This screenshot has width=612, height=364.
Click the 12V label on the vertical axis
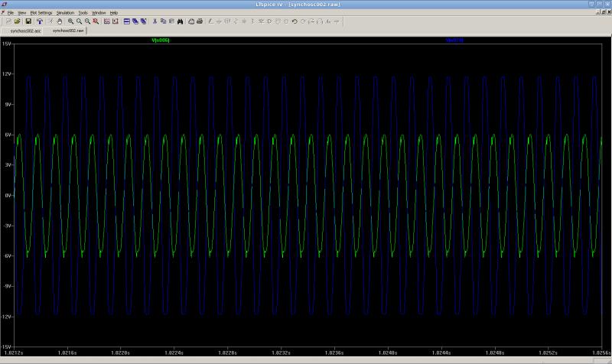click(6, 74)
